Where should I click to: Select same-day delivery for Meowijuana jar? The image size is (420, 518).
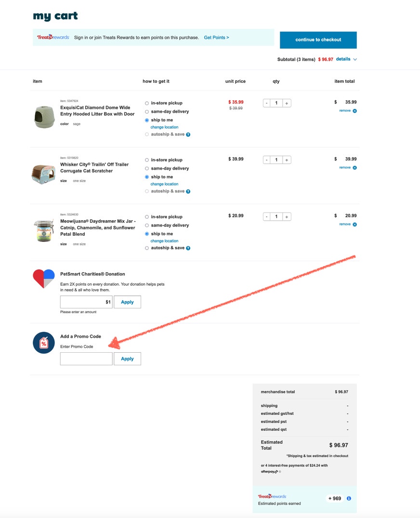coord(146,226)
